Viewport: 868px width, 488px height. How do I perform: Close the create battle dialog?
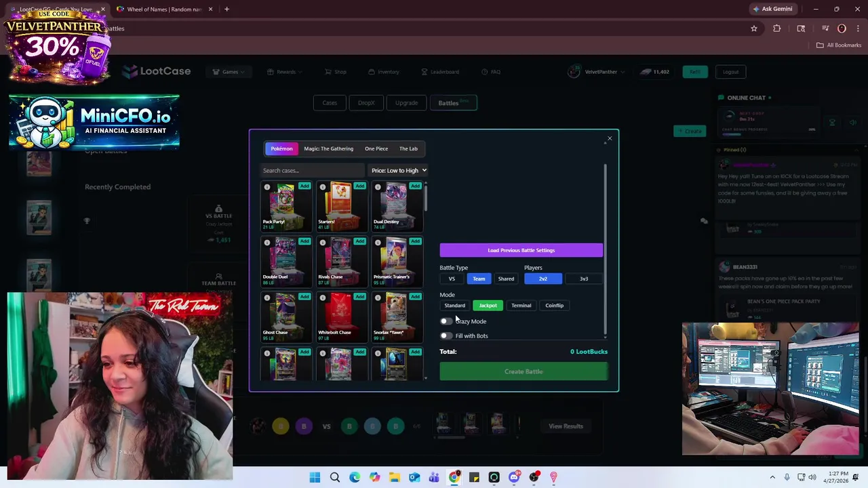pyautogui.click(x=609, y=139)
